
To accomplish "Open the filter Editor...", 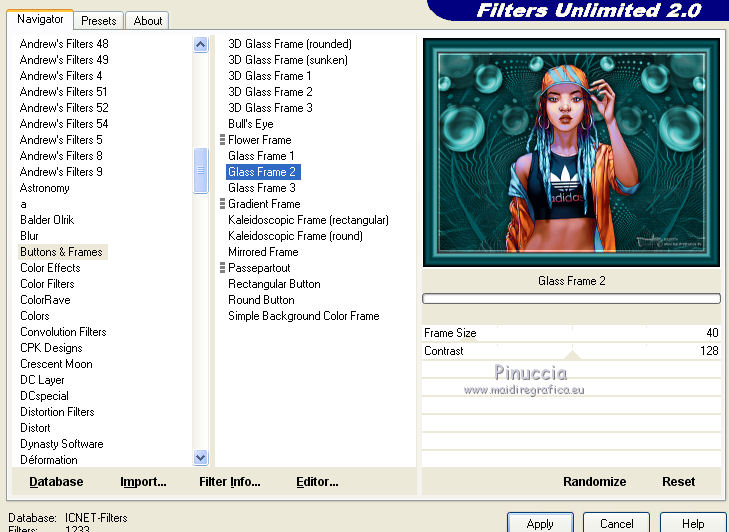I will [x=317, y=482].
